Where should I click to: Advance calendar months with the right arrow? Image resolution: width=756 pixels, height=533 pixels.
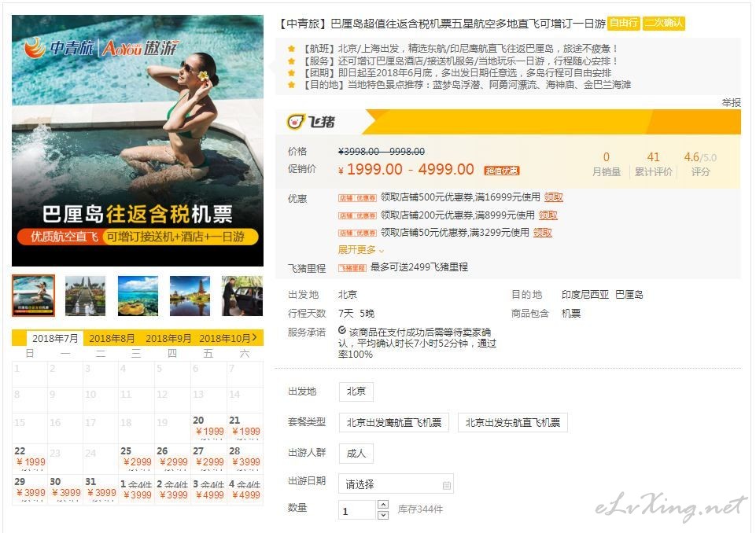click(255, 337)
